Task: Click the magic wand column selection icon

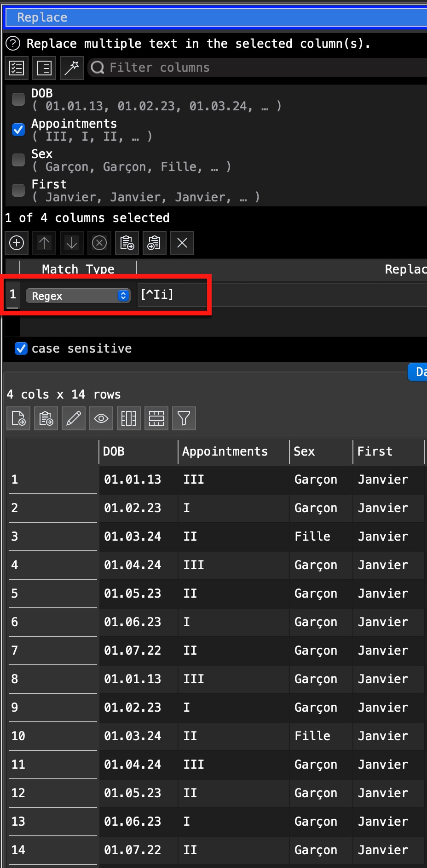Action: [72, 68]
